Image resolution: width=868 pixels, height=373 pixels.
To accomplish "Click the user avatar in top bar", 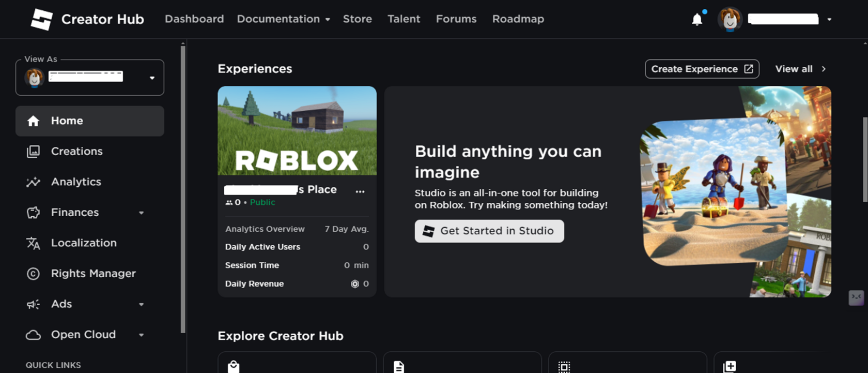I will click(730, 19).
